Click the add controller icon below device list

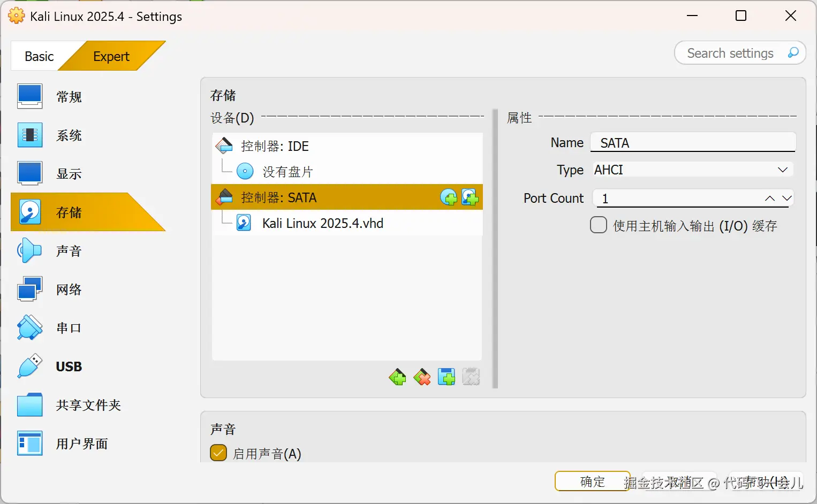click(397, 377)
